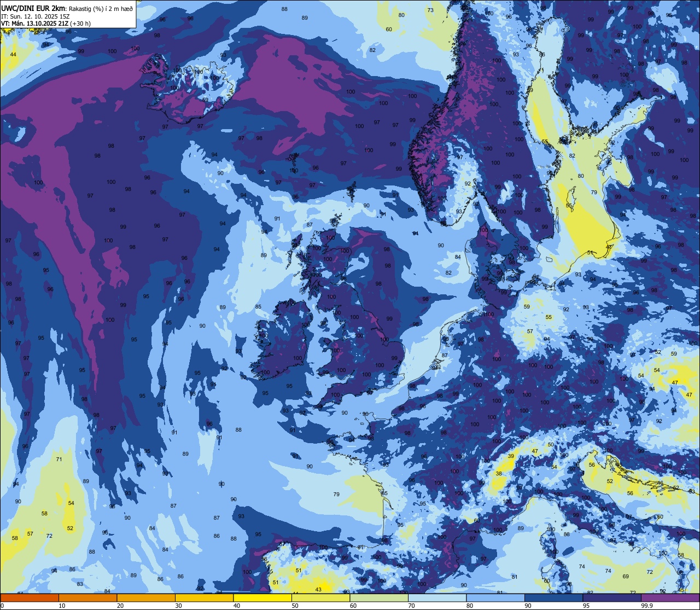Viewport: 700px width, 610px height.
Task: Click the humidity value '43' over Spain
Action: point(318,589)
